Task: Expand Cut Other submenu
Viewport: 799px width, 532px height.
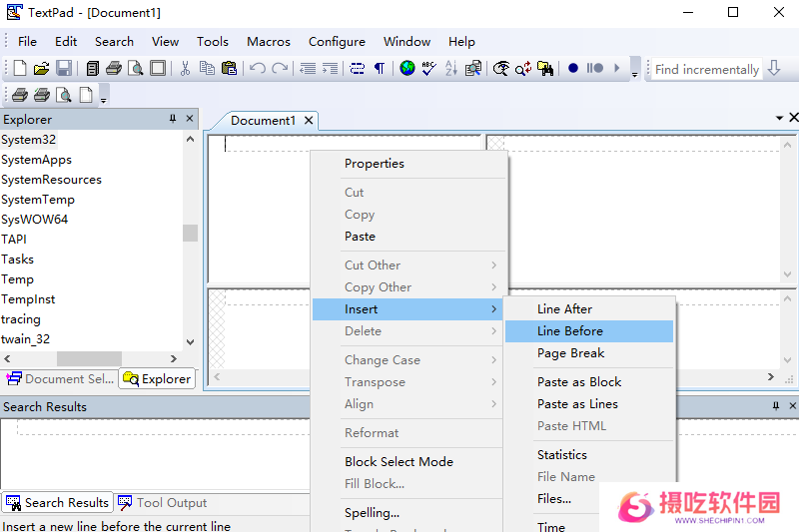Action: point(408,266)
